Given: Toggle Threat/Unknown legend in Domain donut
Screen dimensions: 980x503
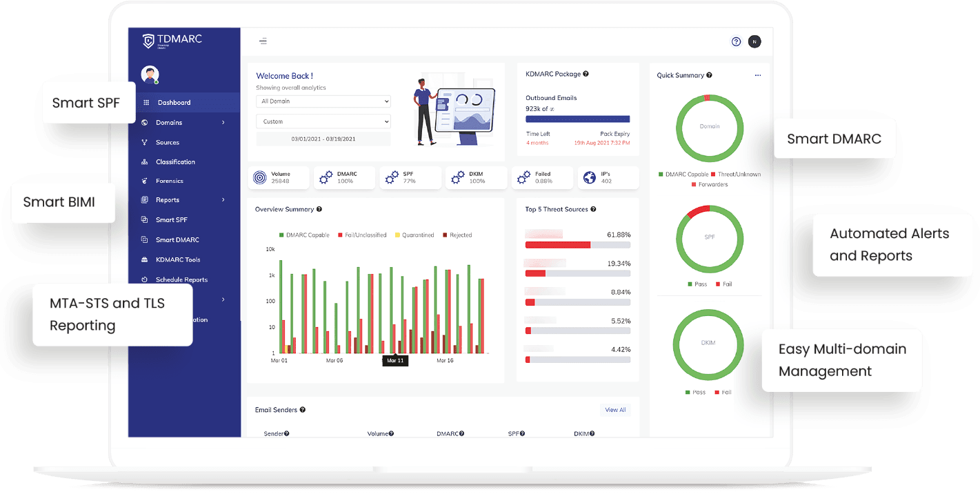Looking at the screenshot, I should coord(735,175).
